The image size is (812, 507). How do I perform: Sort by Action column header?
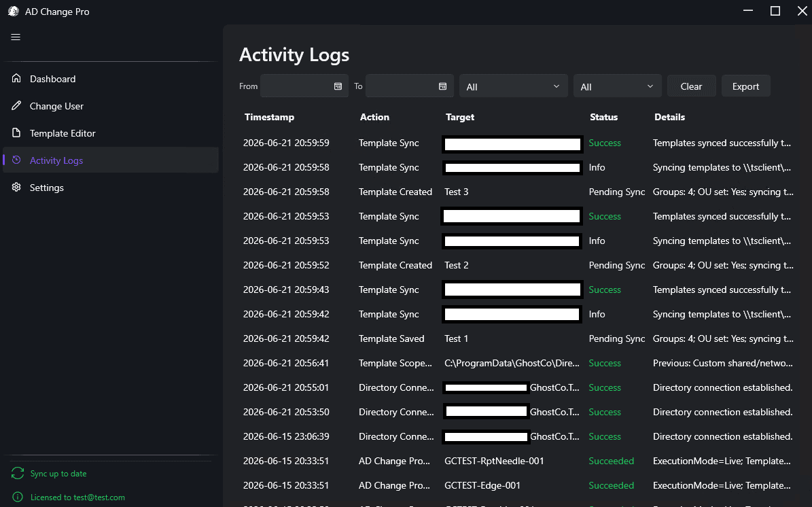point(374,117)
